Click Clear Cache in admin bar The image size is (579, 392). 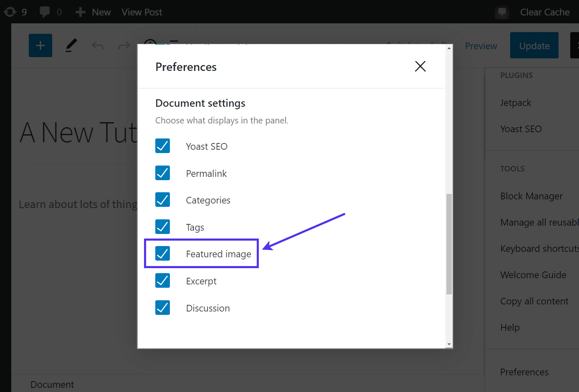pyautogui.click(x=544, y=12)
